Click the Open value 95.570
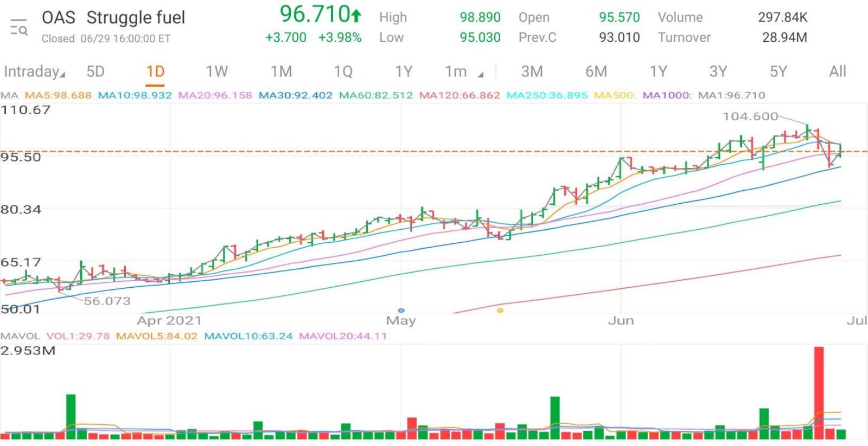Viewport: 868px width, 446px height. coord(620,17)
